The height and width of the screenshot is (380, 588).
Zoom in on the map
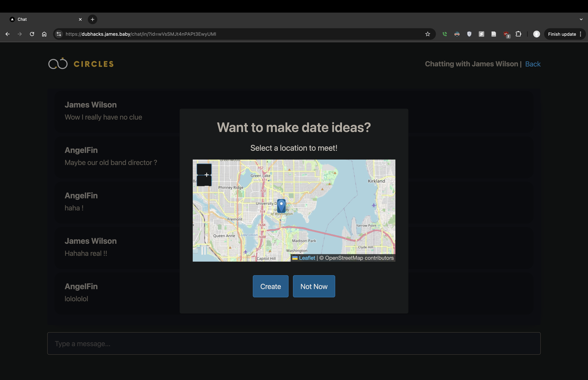click(x=204, y=170)
